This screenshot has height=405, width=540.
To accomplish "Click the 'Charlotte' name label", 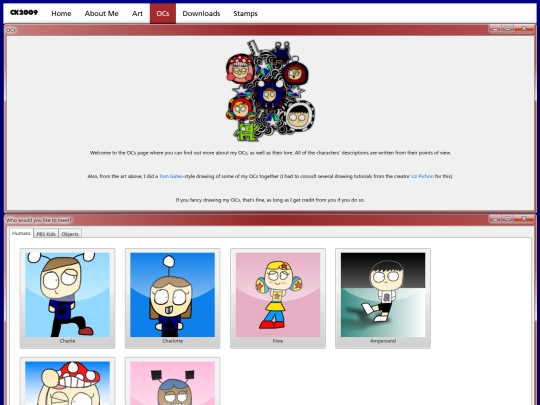I will pos(173,341).
